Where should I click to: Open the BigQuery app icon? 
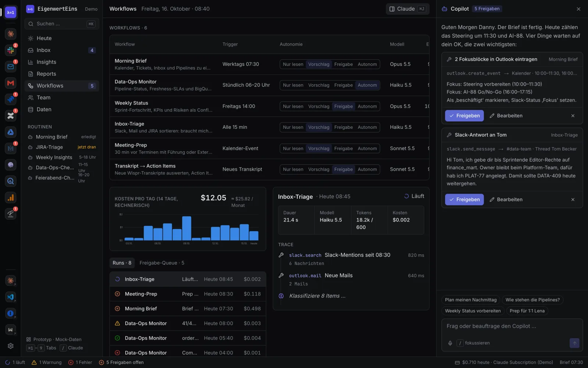click(x=11, y=181)
